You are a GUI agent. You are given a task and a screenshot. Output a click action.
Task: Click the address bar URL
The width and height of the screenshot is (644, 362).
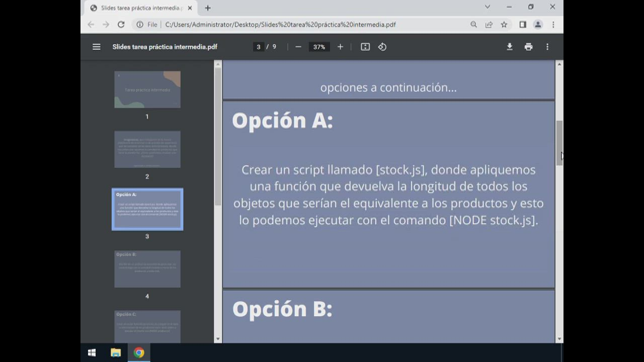280,24
